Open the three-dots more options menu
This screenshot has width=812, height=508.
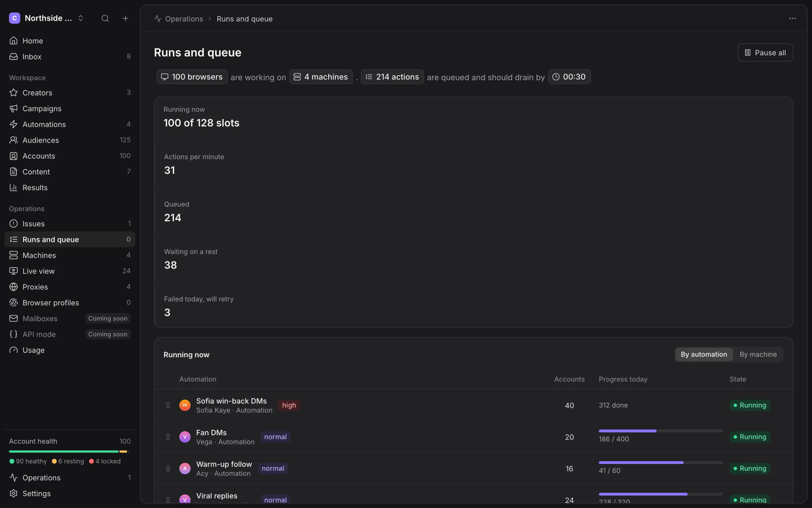[x=792, y=18]
